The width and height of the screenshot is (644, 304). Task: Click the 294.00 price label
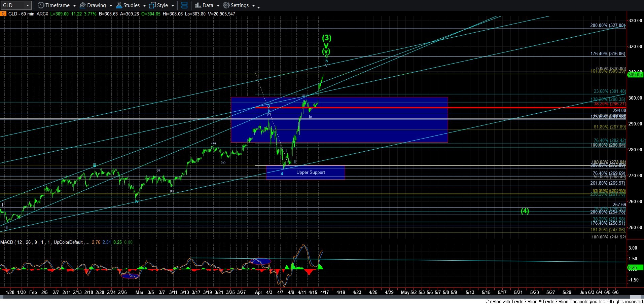tap(619, 110)
